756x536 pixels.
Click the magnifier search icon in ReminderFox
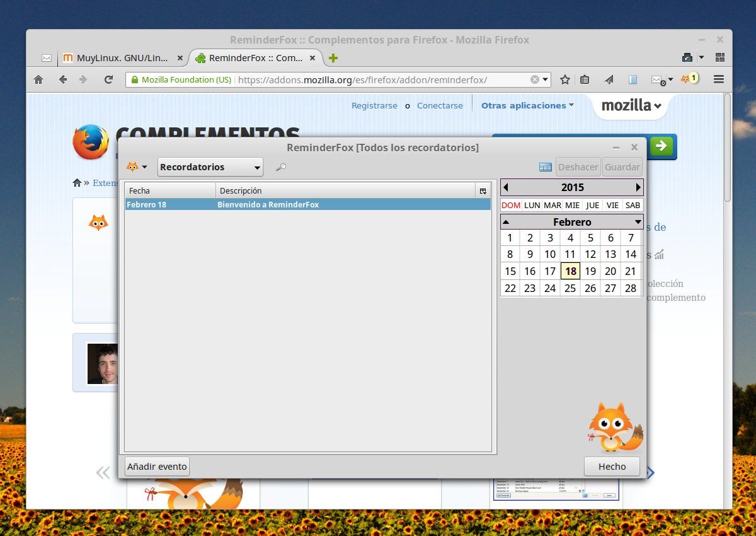coord(282,167)
